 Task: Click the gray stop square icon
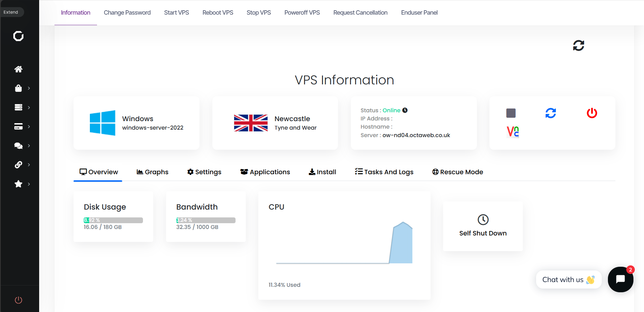(511, 113)
